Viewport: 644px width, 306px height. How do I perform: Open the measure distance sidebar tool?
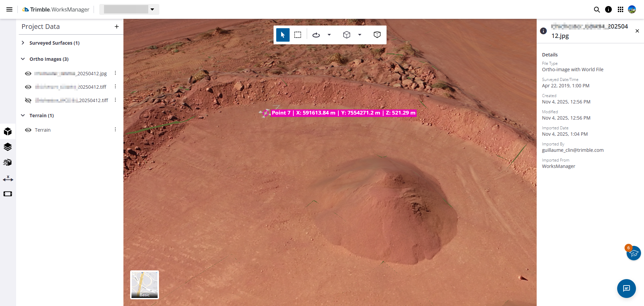click(x=8, y=179)
